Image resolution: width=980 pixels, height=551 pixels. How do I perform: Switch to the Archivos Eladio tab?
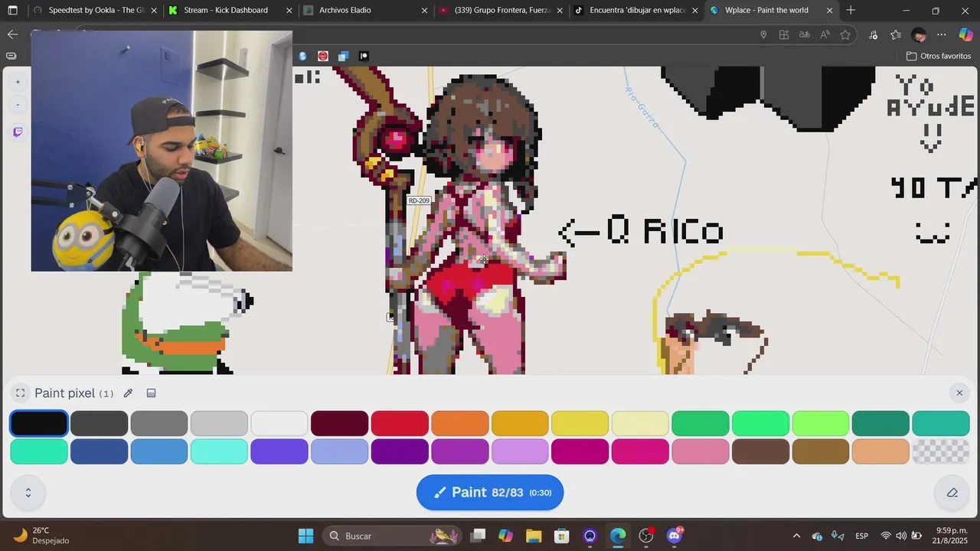(x=364, y=11)
